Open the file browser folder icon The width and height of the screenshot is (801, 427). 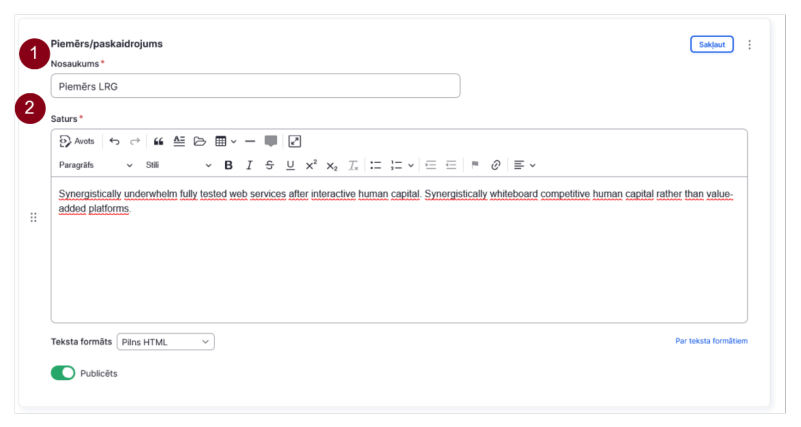(x=199, y=141)
